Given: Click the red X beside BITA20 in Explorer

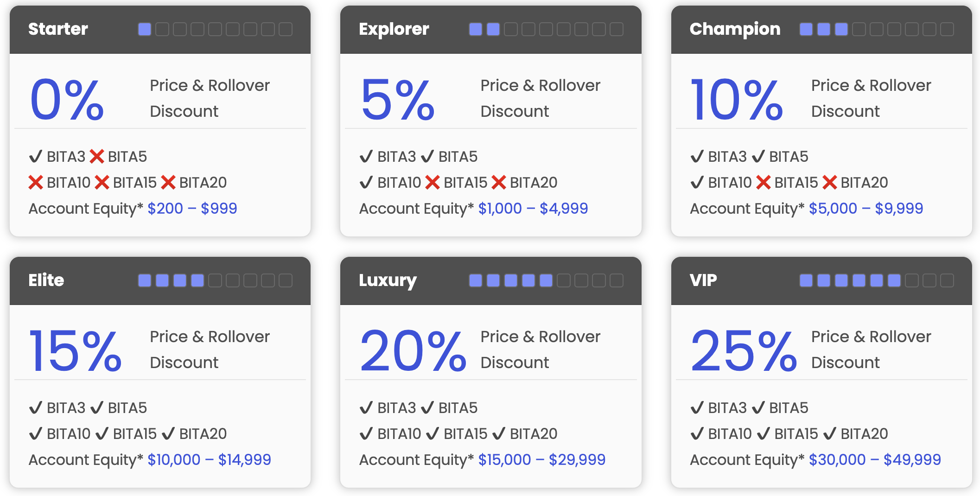Looking at the screenshot, I should coord(498,183).
